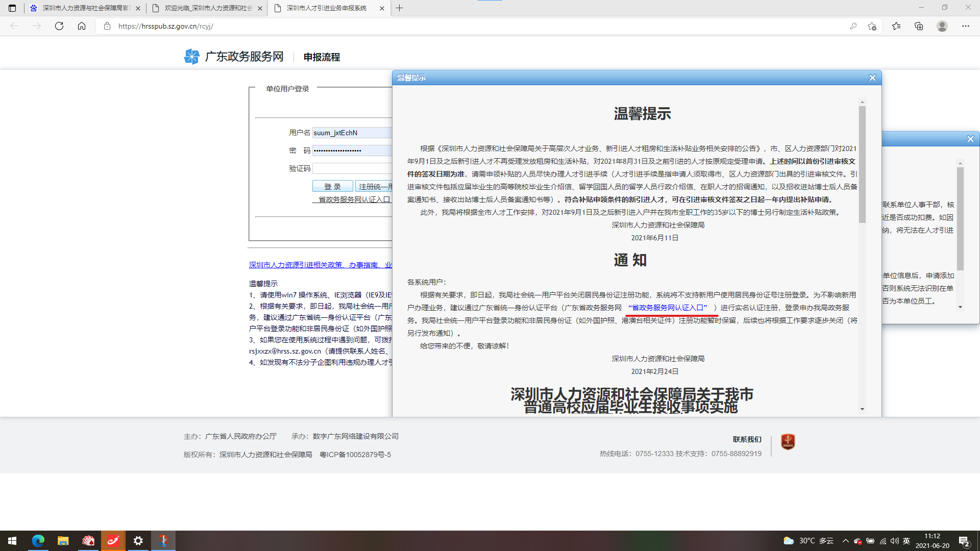
Task: Click the saved password key icon
Action: pos(853,26)
